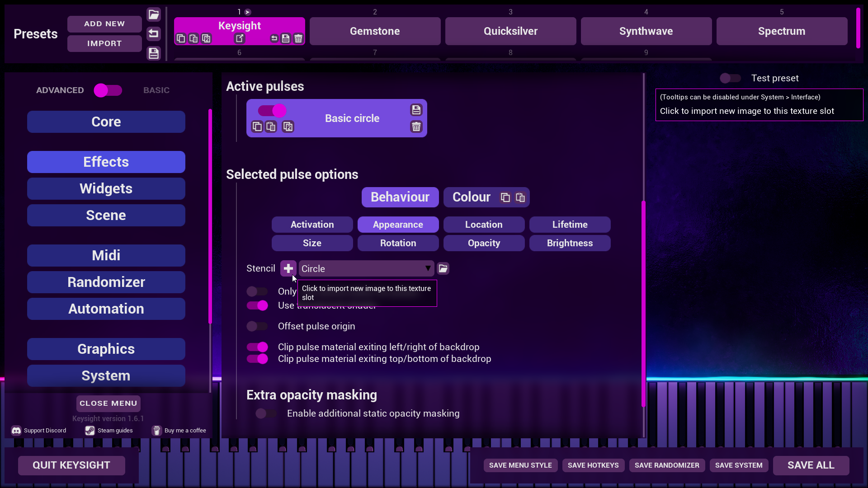
Task: Open the Brightness tab
Action: 570,243
